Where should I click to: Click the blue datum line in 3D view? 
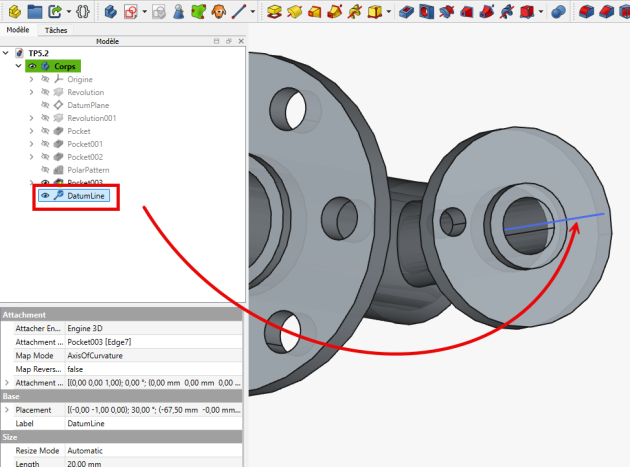coord(560,220)
